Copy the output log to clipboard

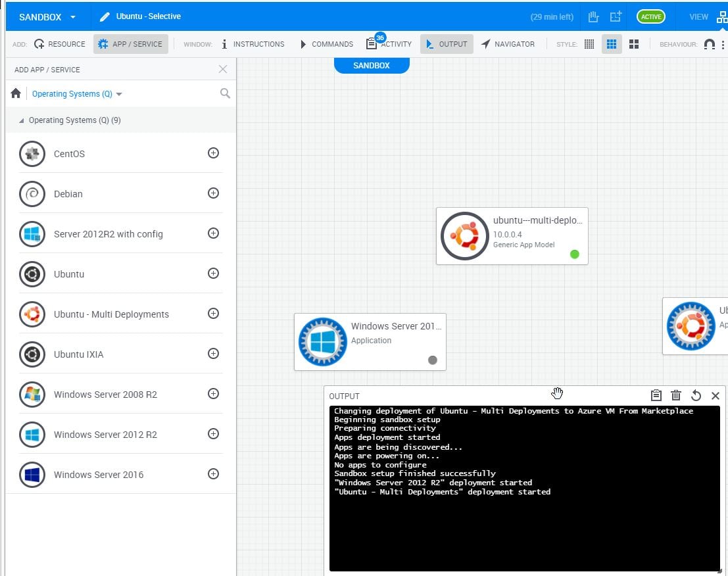click(656, 395)
